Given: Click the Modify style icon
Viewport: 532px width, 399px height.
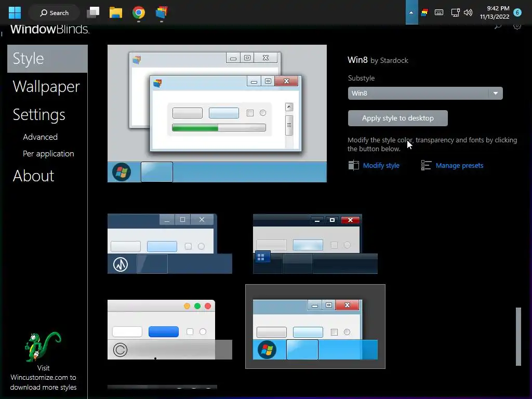Looking at the screenshot, I should (353, 165).
